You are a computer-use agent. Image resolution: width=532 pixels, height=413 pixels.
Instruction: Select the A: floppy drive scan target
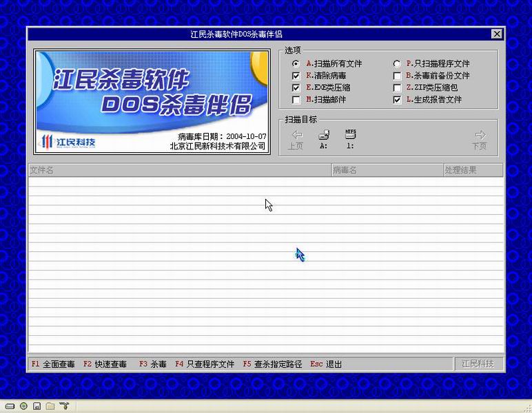point(324,139)
